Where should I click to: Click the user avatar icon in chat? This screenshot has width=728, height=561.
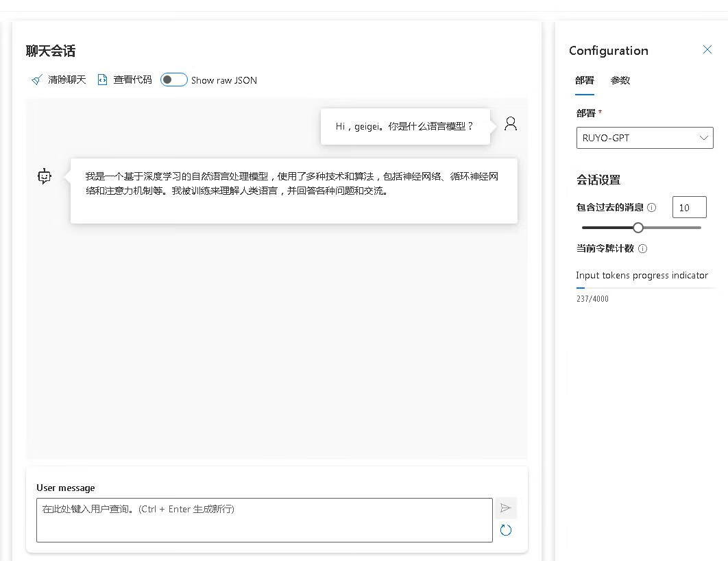click(x=511, y=124)
